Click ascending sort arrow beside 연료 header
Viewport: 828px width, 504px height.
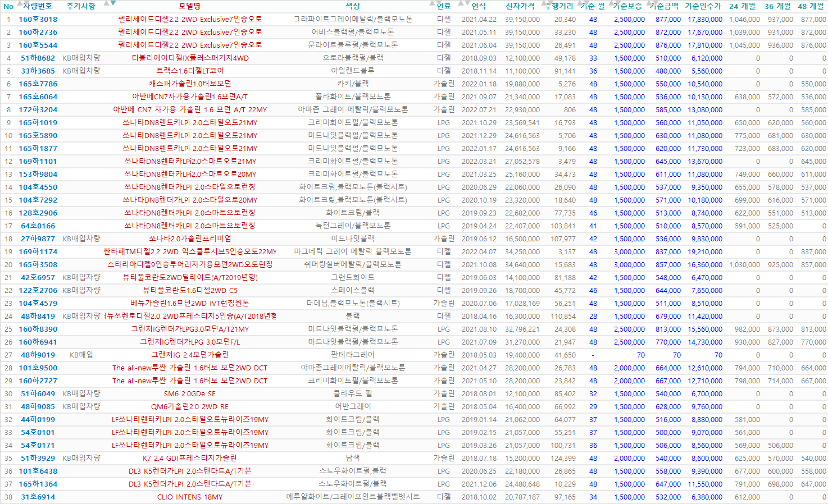click(432, 3)
